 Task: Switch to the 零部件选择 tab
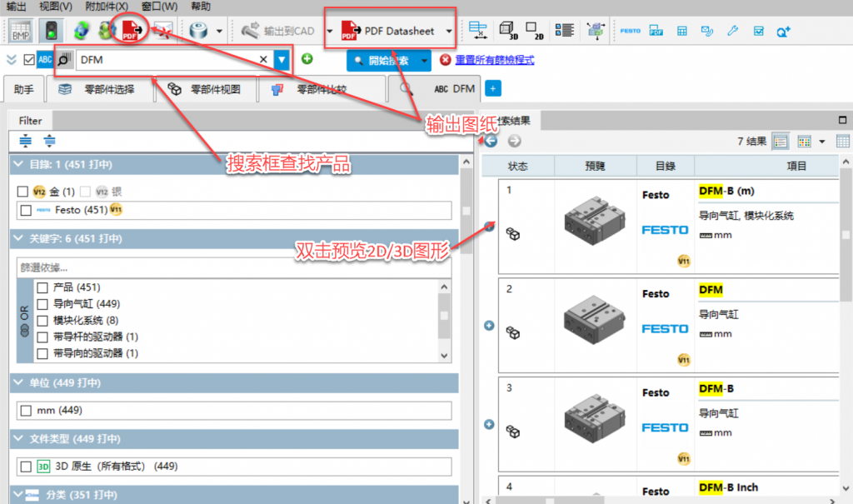[x=99, y=89]
